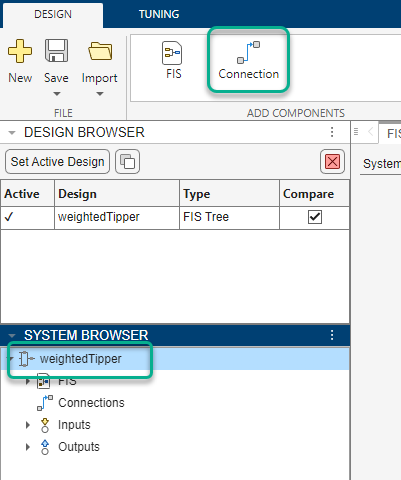This screenshot has height=480, width=401.
Task: Open the Import dropdown arrow
Action: coord(100,94)
